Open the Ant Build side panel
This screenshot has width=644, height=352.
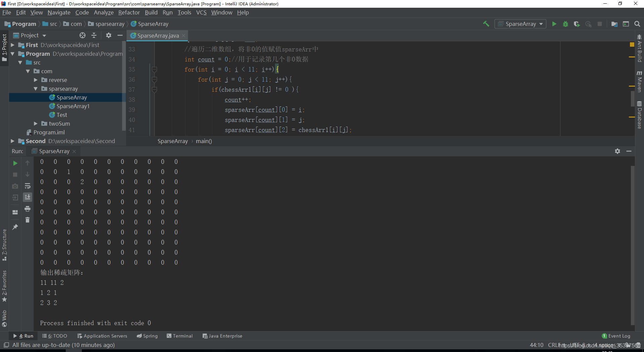[x=639, y=48]
